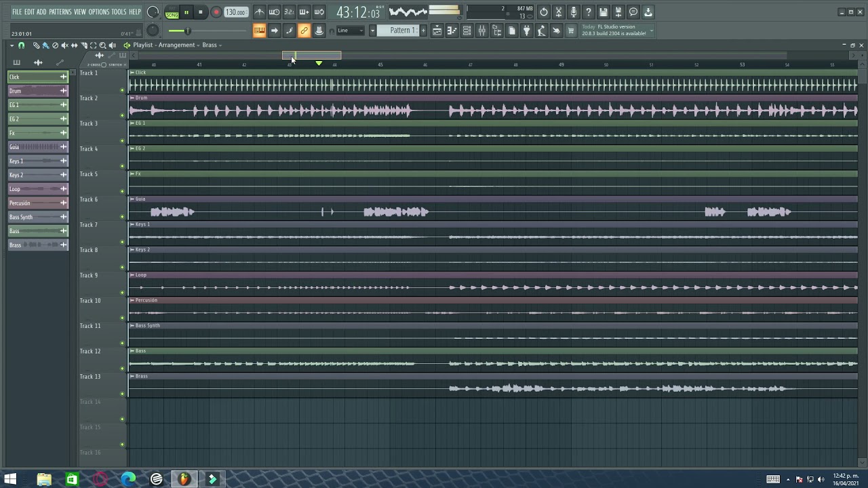Click the scissors cut icon
The image size is (868, 488).
[559, 12]
